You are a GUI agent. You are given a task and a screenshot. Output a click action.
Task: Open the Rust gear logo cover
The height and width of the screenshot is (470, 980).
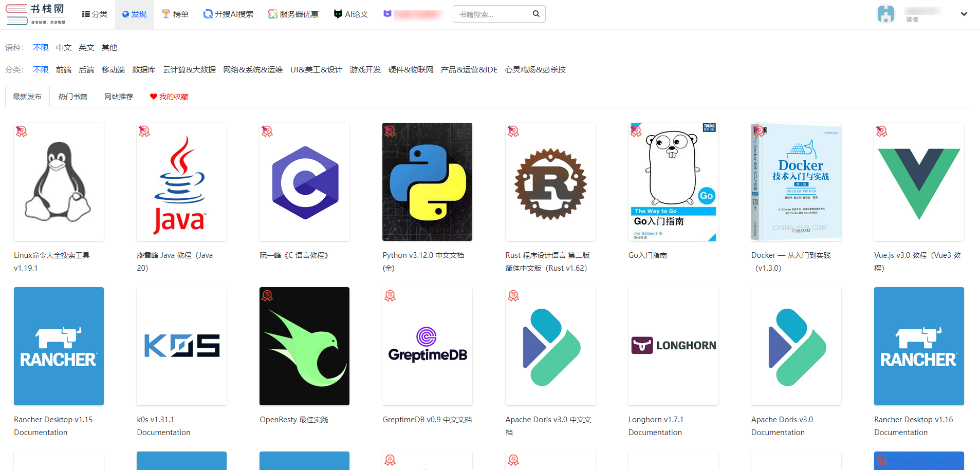tap(550, 182)
